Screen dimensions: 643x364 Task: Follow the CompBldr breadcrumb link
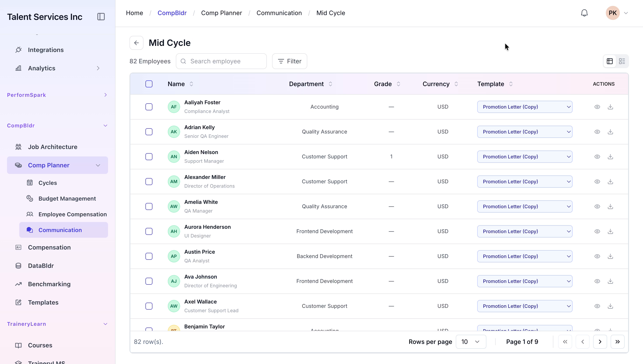click(172, 13)
